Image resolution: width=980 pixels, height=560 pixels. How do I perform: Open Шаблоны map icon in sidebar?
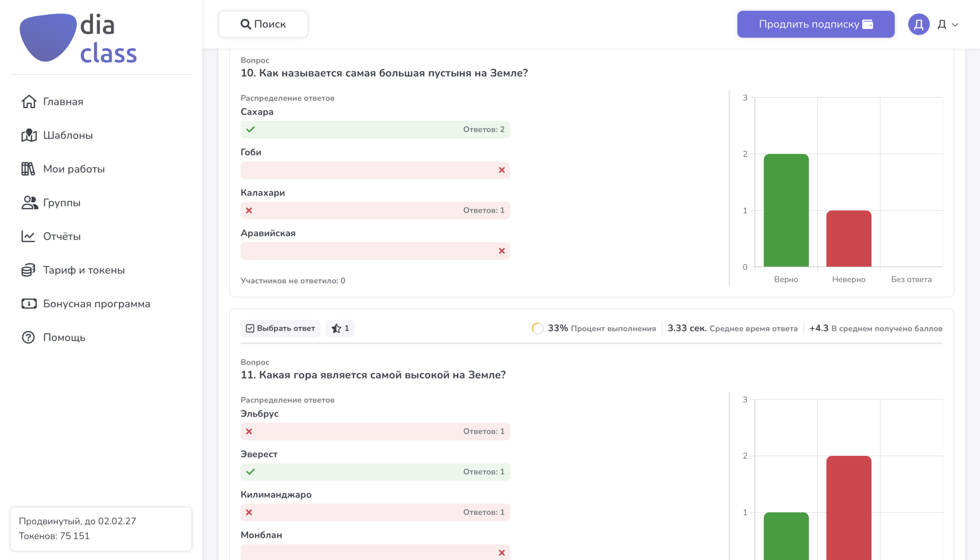point(29,135)
